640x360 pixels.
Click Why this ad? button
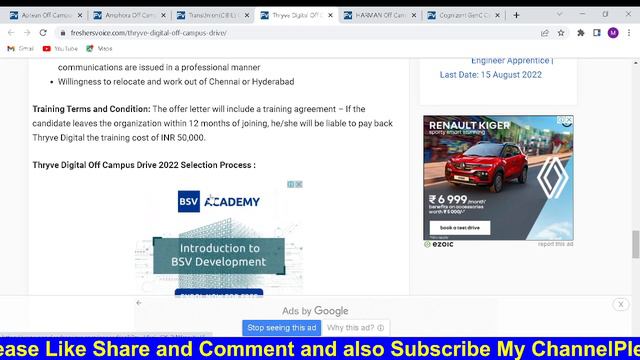point(356,328)
